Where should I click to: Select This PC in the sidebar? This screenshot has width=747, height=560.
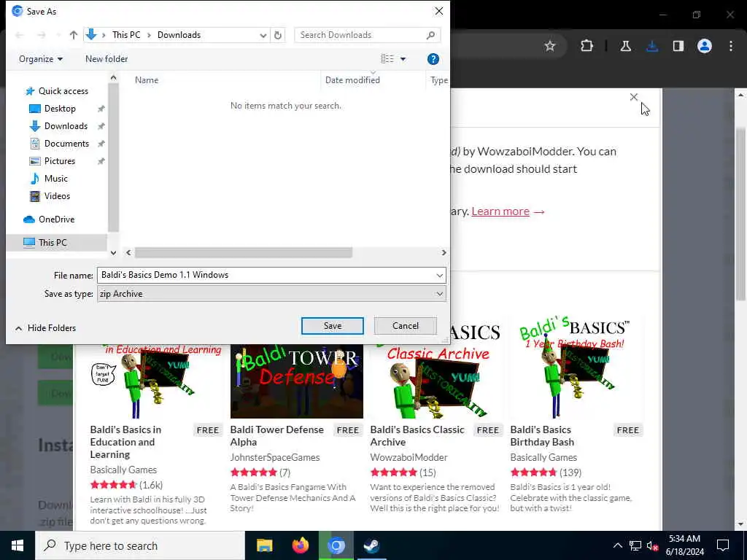pyautogui.click(x=53, y=242)
